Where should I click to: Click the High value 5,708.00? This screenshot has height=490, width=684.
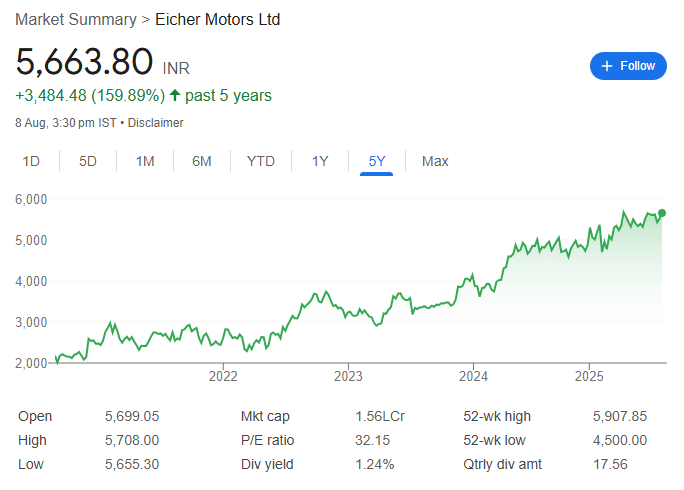tap(132, 440)
